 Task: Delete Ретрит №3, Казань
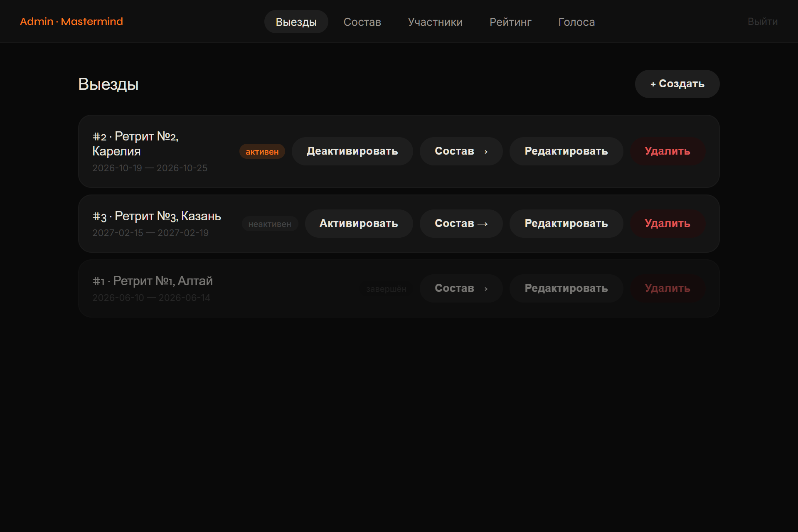coord(667,224)
